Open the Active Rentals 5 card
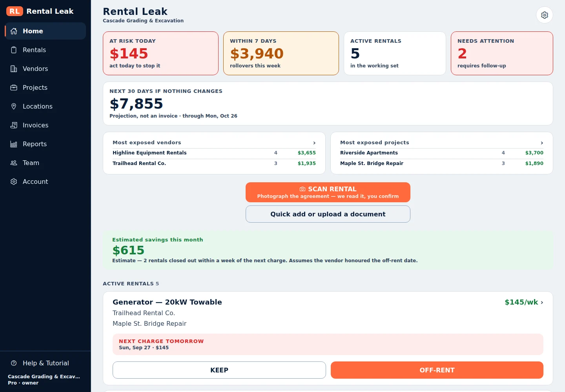This screenshot has width=565, height=392. (x=395, y=53)
